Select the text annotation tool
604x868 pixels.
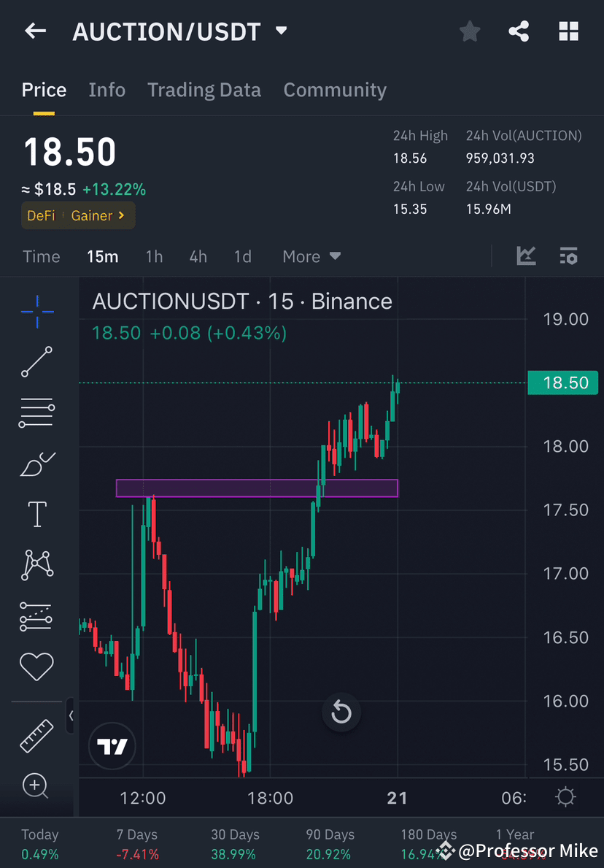pos(36,514)
